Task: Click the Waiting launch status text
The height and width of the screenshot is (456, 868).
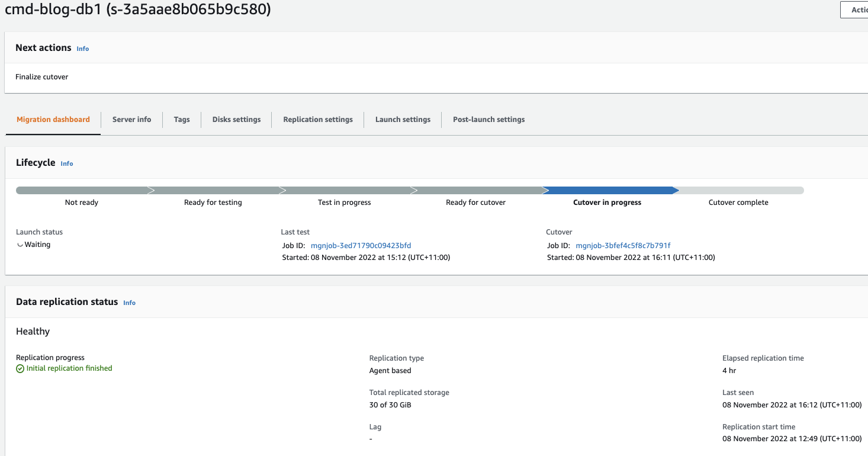Action: [37, 245]
